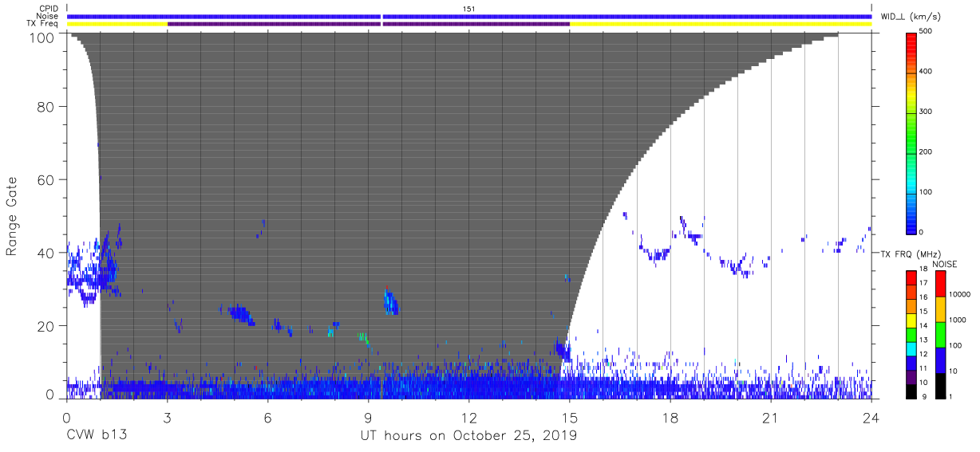Select the 3 tick on the UT hours axis
Viewport: 980px width, 452px height.
coord(167,419)
